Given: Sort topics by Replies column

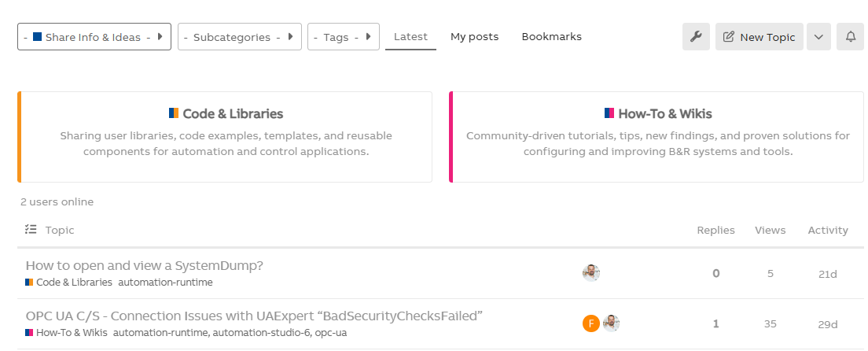Looking at the screenshot, I should [x=715, y=230].
